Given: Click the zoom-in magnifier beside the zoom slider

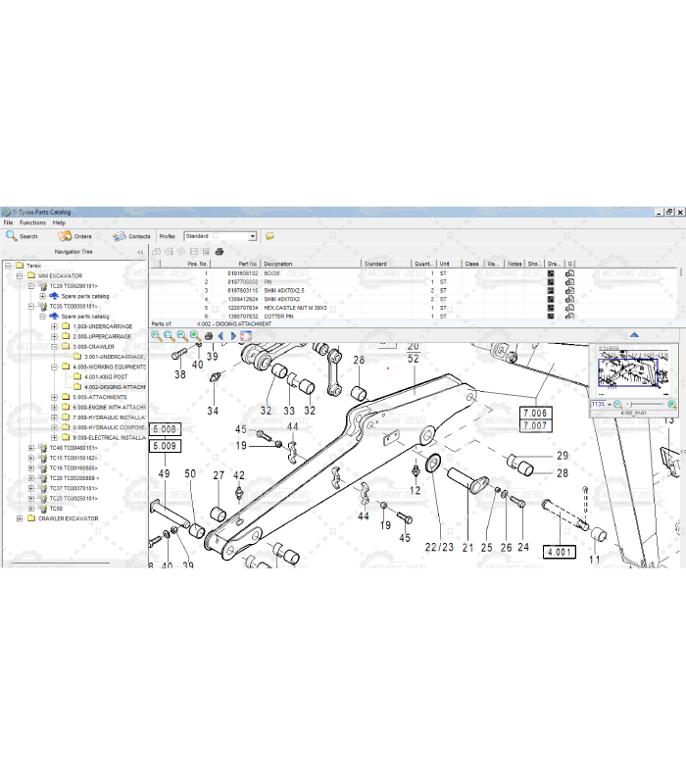Looking at the screenshot, I should pyautogui.click(x=672, y=404).
